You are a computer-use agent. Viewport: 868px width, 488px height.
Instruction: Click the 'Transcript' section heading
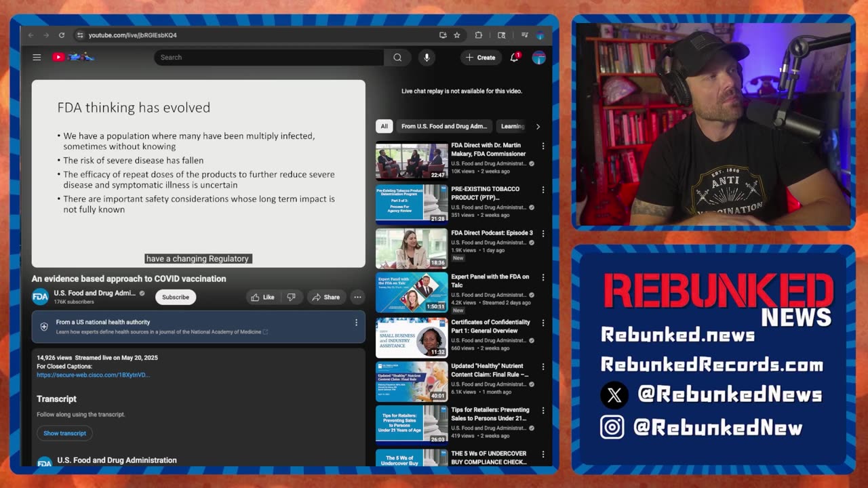pos(56,399)
